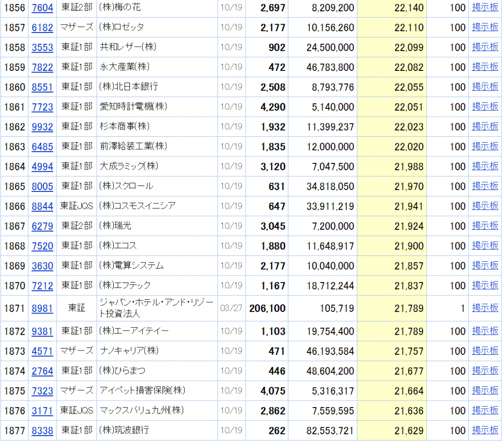Open 掲示板 link for 大成ラミック(株)
The image size is (504, 441).
[485, 166]
